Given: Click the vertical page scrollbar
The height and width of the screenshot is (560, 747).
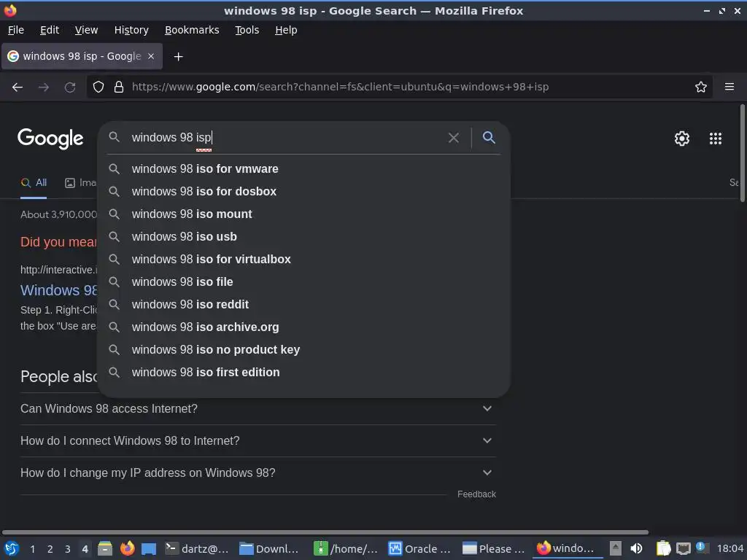Looking at the screenshot, I should (742, 153).
